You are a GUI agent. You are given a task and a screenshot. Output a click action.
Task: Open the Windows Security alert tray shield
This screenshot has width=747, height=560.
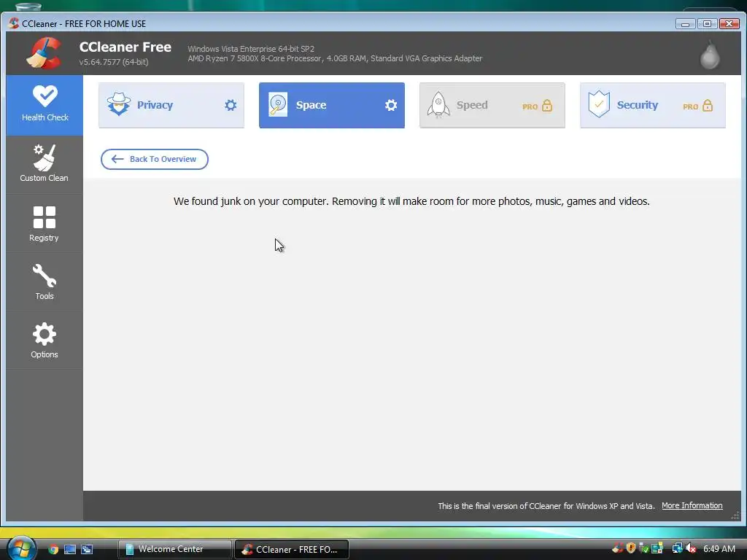pos(631,548)
